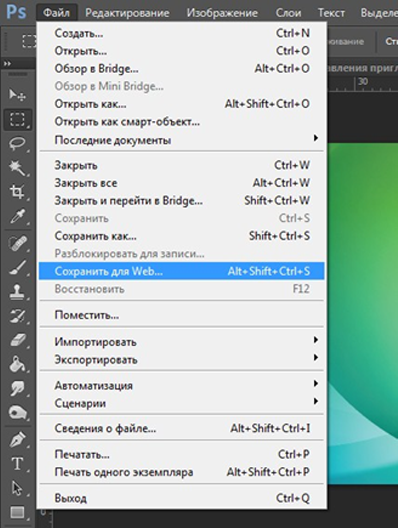Select the Type tool
The image size is (398, 528).
coord(17,464)
